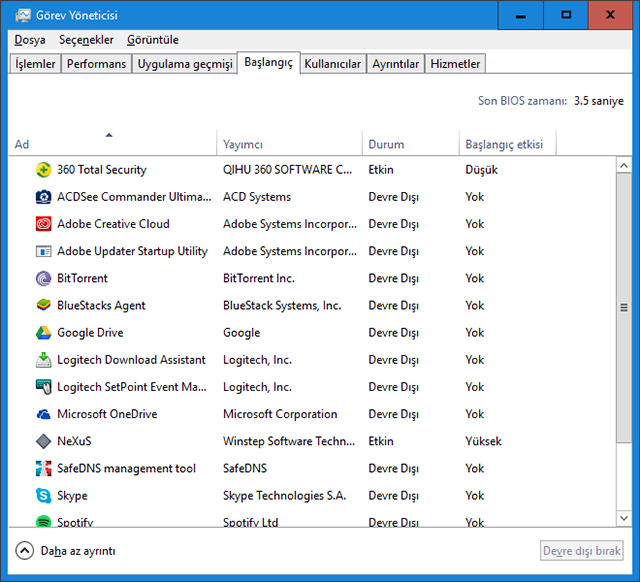This screenshot has height=582, width=640.
Task: Sort by the Ad column header
Action: pyautogui.click(x=113, y=142)
